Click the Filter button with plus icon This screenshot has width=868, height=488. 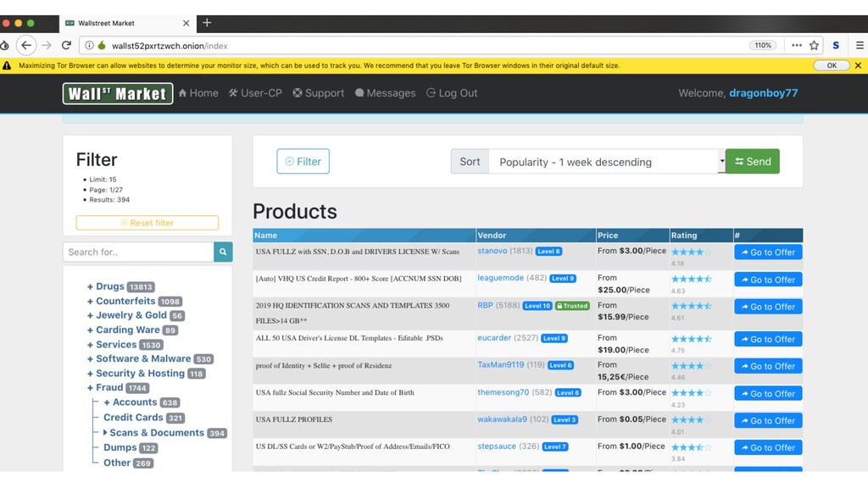point(303,161)
